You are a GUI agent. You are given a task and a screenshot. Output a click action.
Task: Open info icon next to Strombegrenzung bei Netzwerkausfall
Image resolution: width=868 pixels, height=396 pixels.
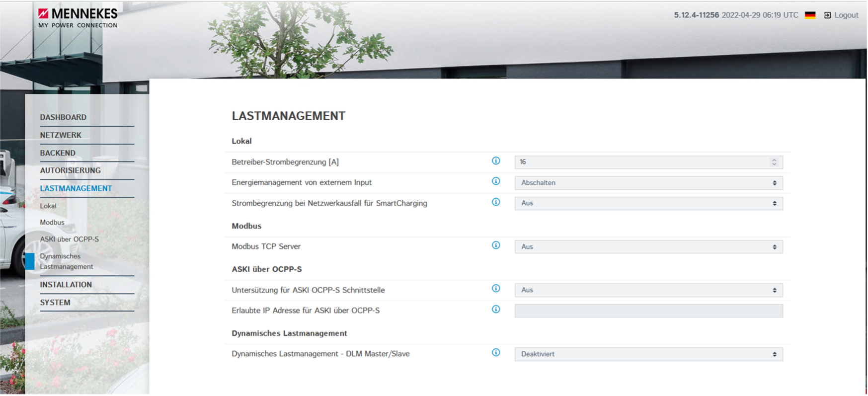pyautogui.click(x=495, y=202)
